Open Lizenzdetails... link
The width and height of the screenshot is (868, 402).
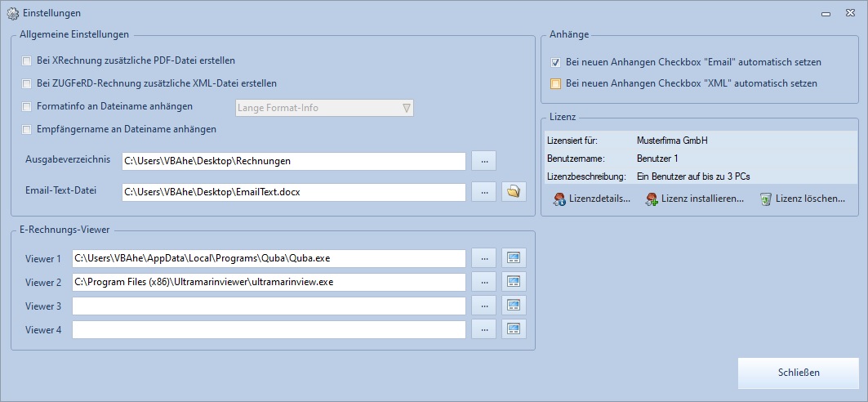[x=599, y=199]
